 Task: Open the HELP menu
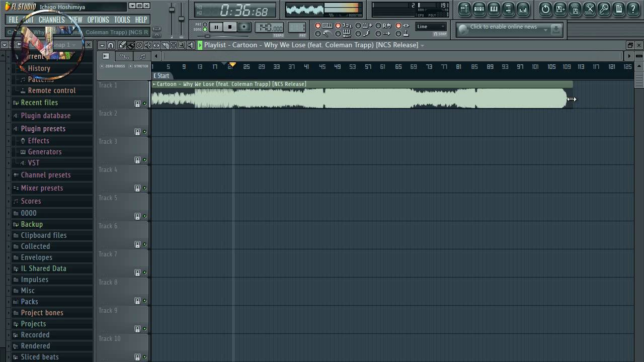(x=141, y=20)
